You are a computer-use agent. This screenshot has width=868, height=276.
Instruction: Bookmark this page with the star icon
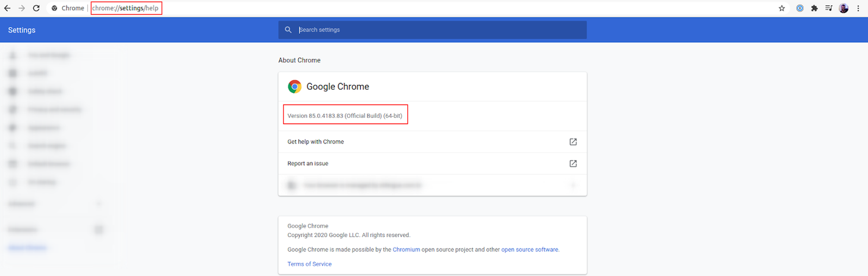coord(782,8)
